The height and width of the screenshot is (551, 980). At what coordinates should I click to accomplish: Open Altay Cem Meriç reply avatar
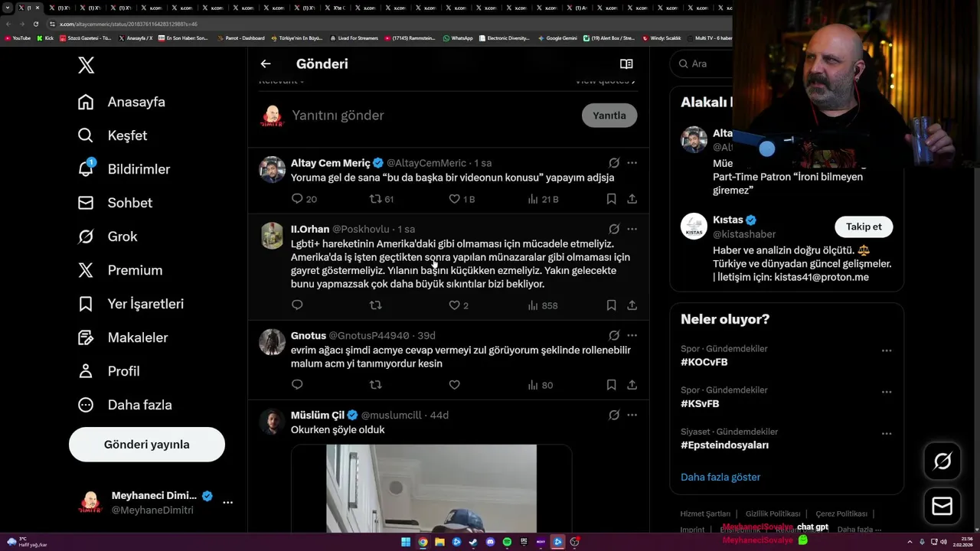click(272, 169)
